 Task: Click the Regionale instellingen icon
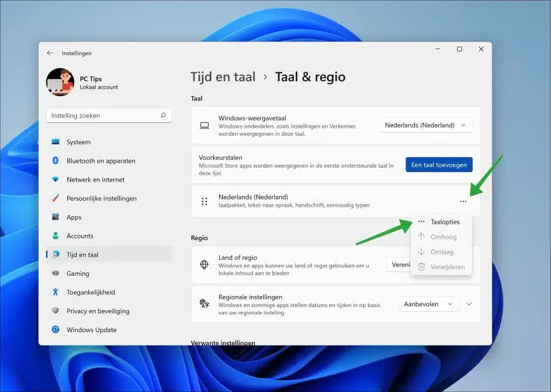[204, 303]
